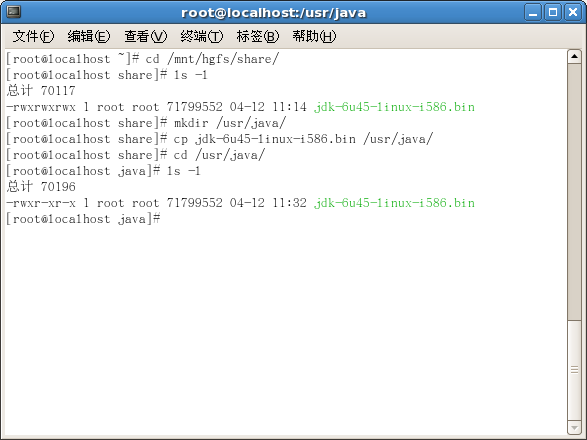Click the terminal window icon in title bar
587x440 pixels.
point(14,12)
